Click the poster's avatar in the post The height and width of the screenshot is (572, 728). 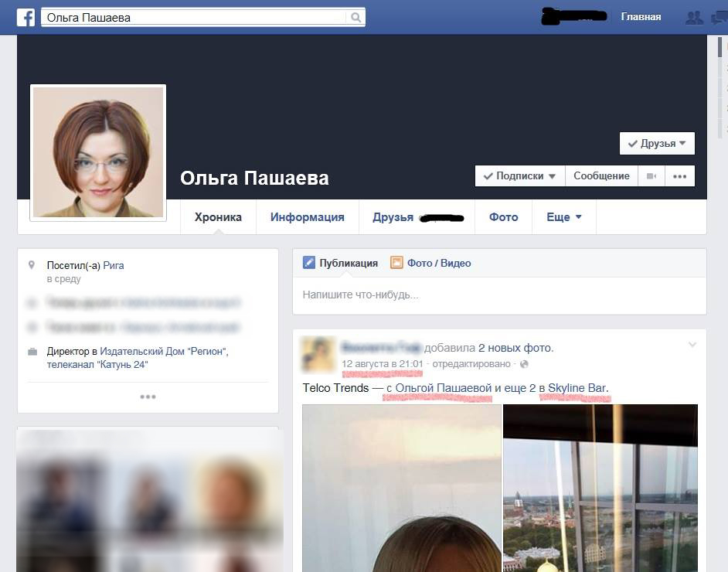[318, 354]
